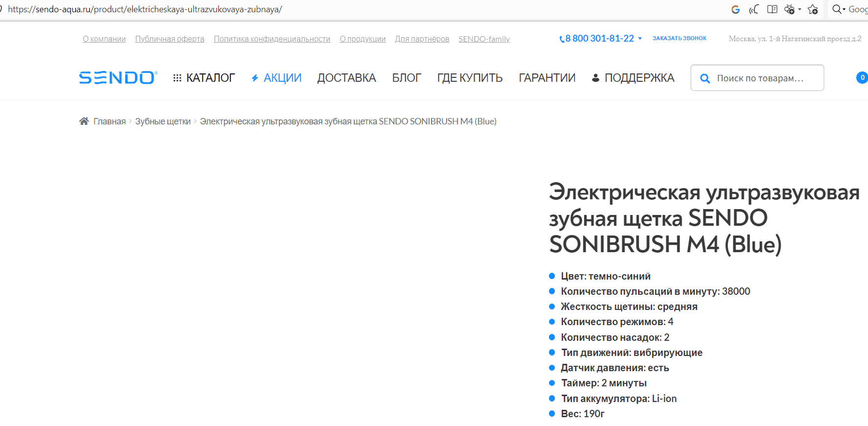Focus the Поиск по товарам search field
868x426 pixels.
point(757,78)
